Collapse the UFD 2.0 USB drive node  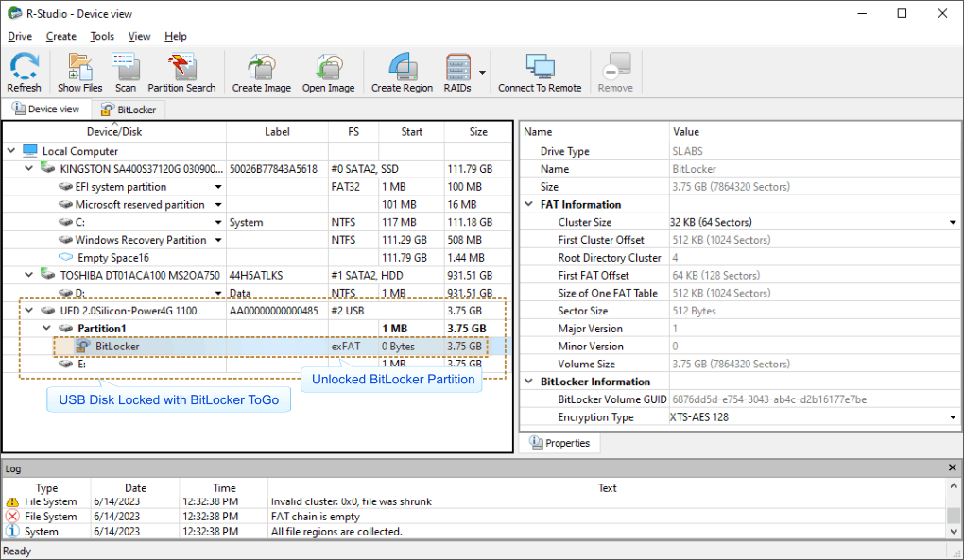(29, 311)
